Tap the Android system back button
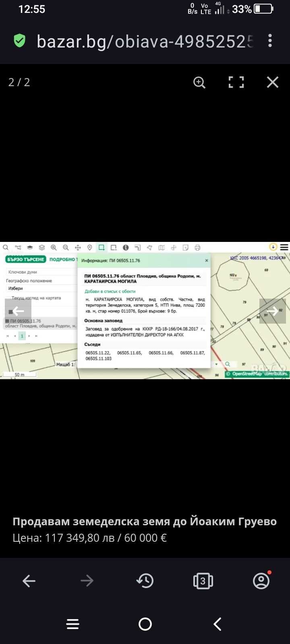 pyautogui.click(x=217, y=624)
